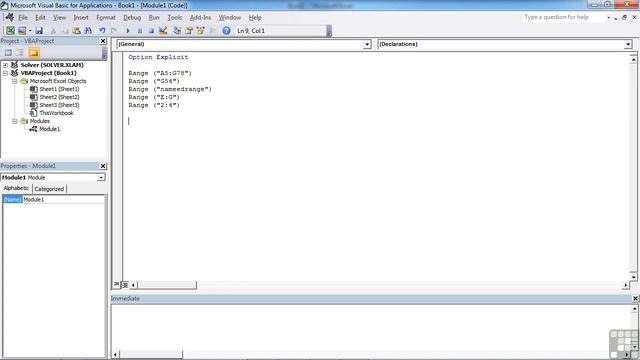Click the Cut scissors icon
The height and width of the screenshot is (360, 640).
[53, 31]
